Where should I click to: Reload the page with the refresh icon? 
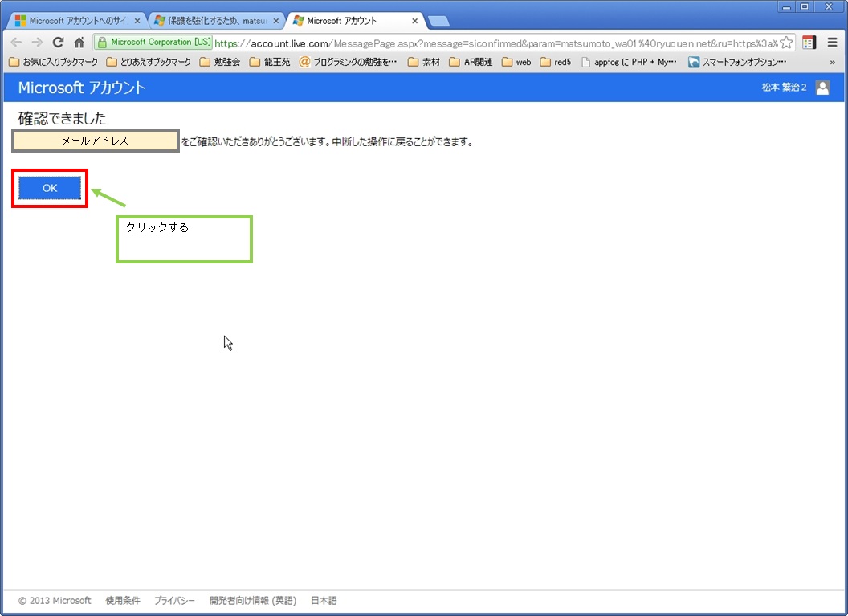[58, 43]
